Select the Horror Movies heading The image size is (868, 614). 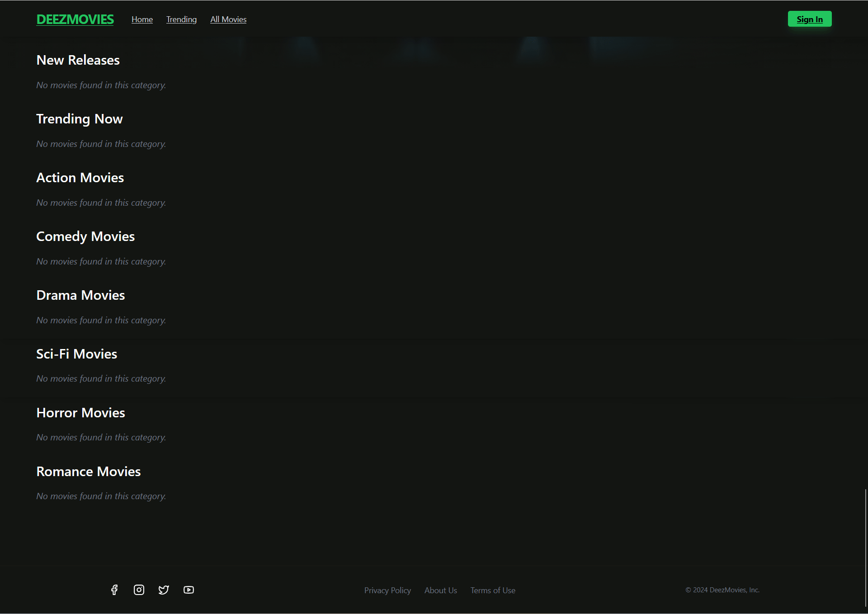(x=80, y=412)
